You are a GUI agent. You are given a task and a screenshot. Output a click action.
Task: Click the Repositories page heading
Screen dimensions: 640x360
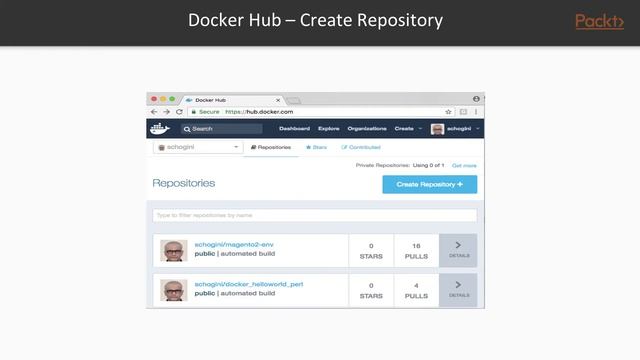click(184, 183)
